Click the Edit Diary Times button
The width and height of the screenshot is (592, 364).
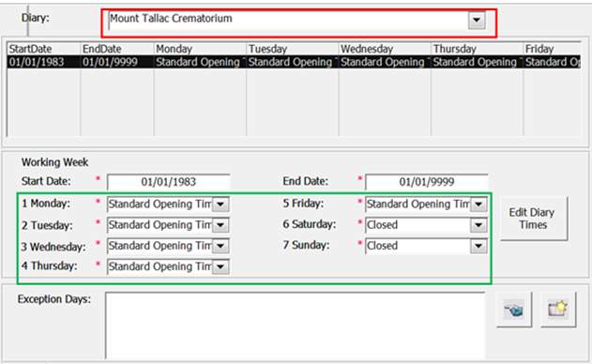click(533, 219)
